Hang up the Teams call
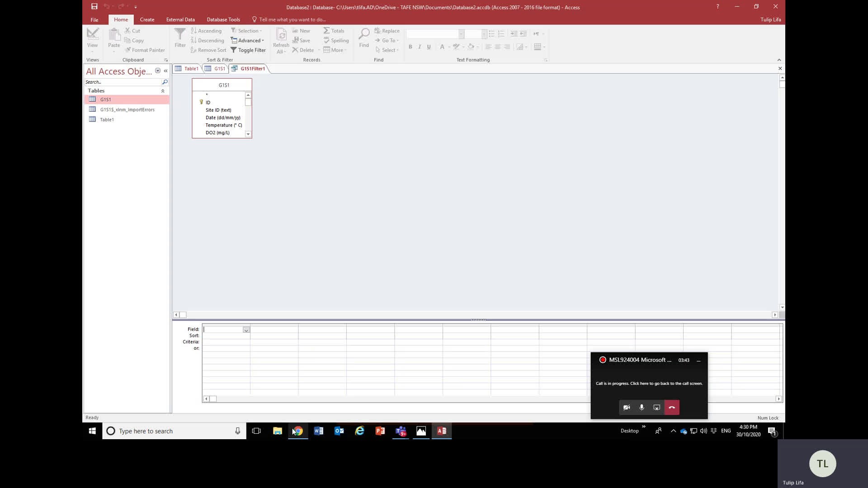Image resolution: width=868 pixels, height=488 pixels. (x=672, y=408)
